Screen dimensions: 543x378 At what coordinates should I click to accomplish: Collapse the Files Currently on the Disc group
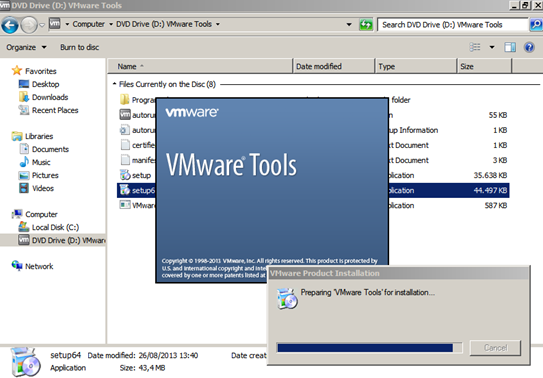(114, 84)
